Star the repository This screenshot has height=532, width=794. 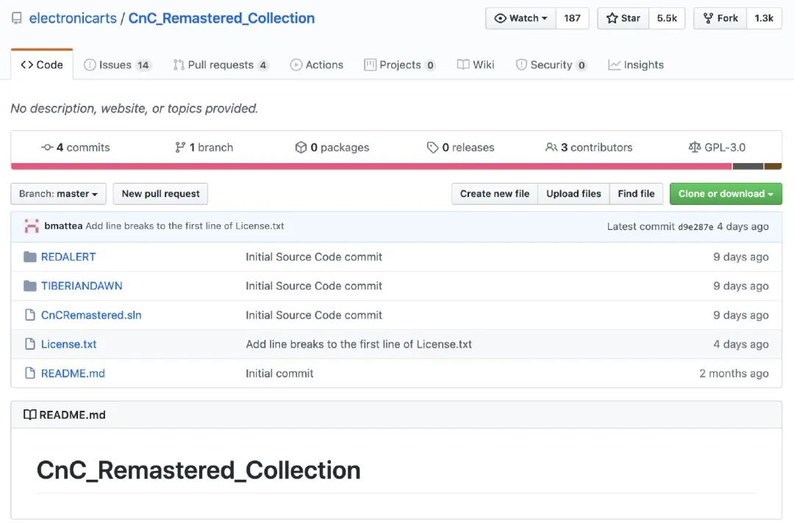coord(623,18)
